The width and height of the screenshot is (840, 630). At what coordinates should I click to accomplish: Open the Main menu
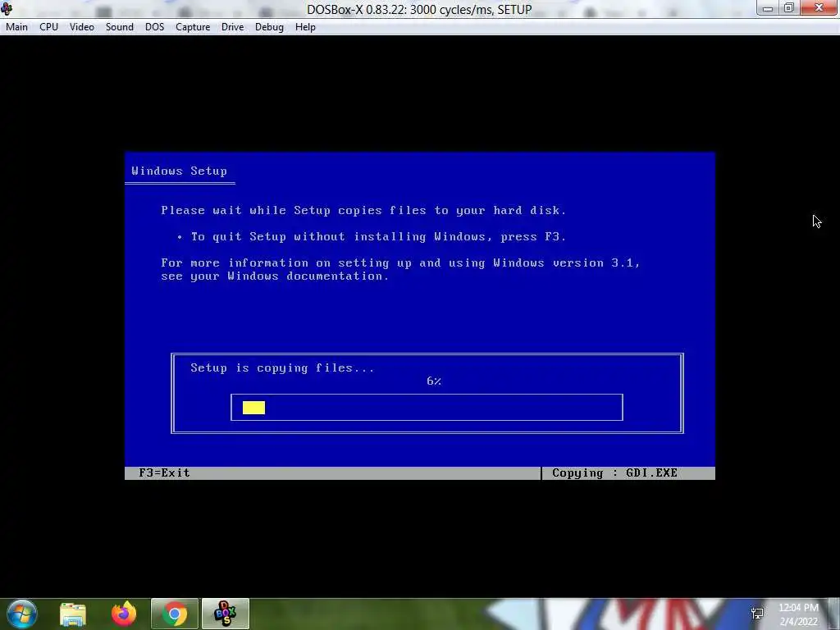point(16,27)
